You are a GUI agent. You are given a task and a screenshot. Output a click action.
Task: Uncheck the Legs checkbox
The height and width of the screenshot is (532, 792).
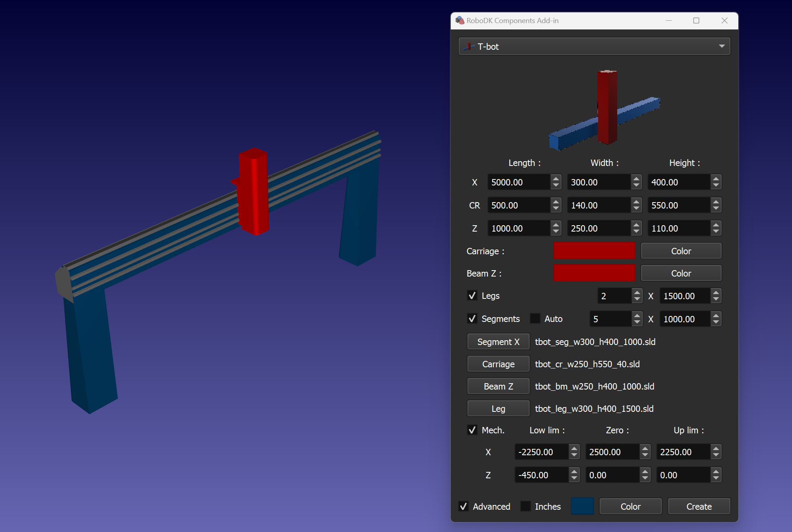click(x=472, y=296)
